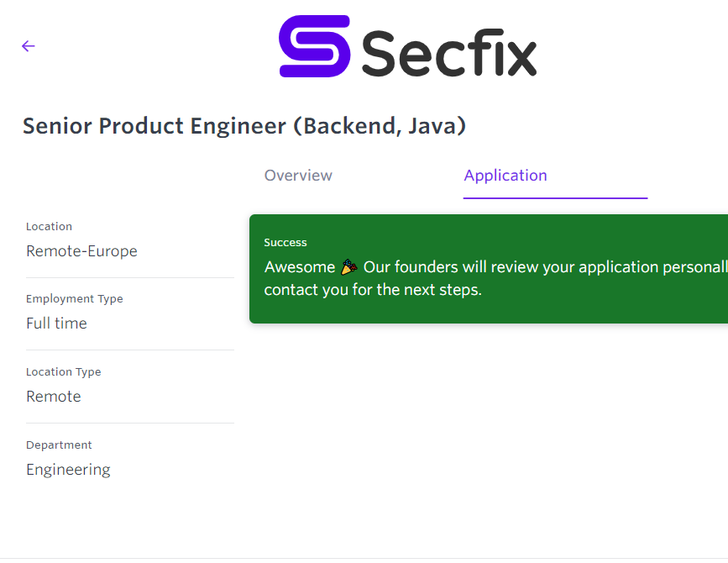This screenshot has width=728, height=563.
Task: Click the party popper emoji in banner
Action: 348,268
